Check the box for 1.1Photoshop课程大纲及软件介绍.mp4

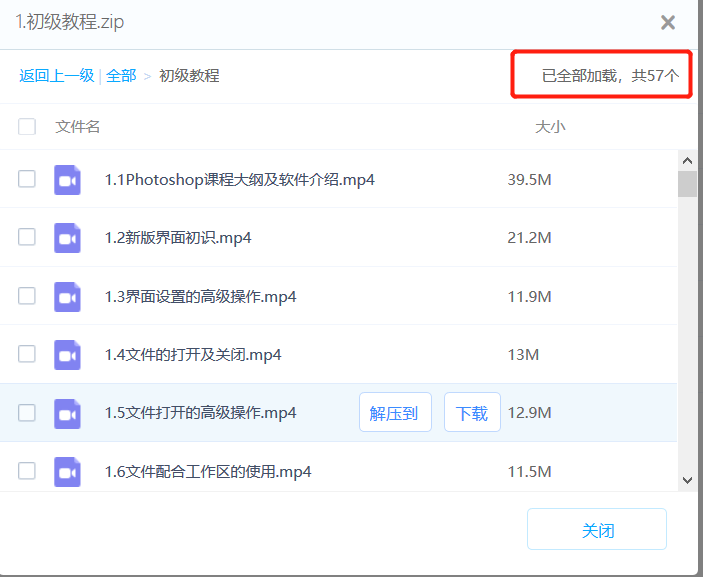(27, 179)
